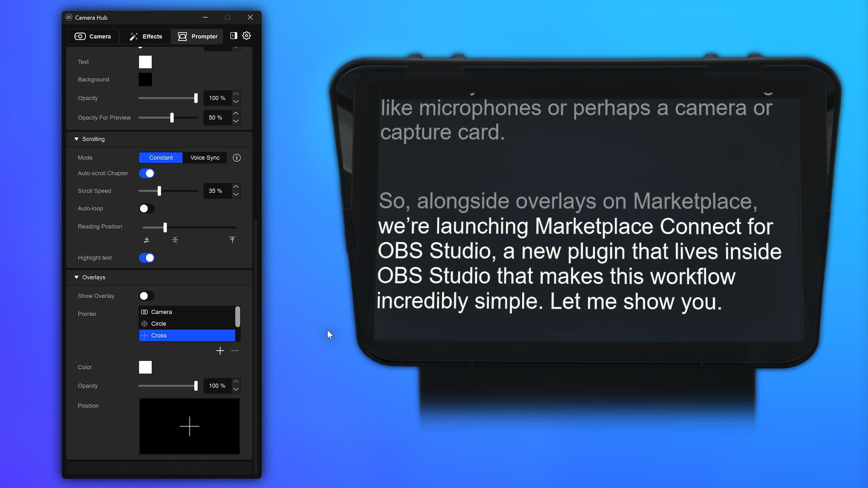Select Constant scrolling mode
This screenshot has width=868, height=488.
pos(160,158)
